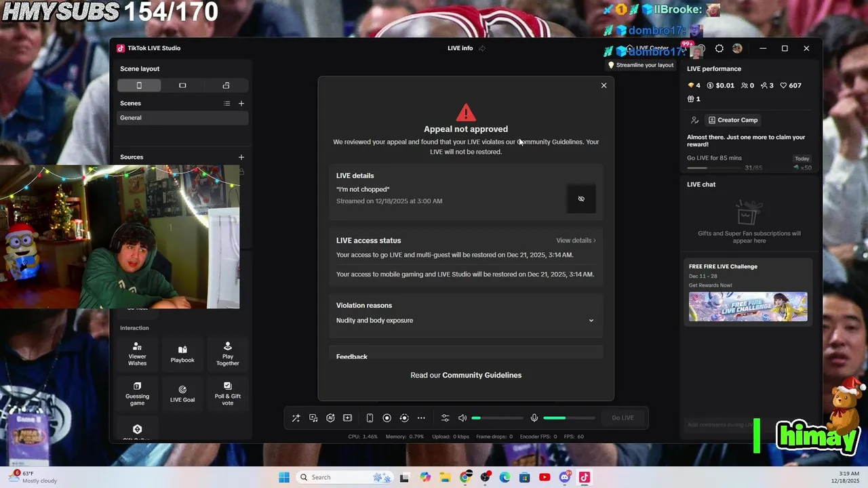This screenshot has width=868, height=488.
Task: Open Microsoft Edge from the taskbar
Action: tap(505, 477)
